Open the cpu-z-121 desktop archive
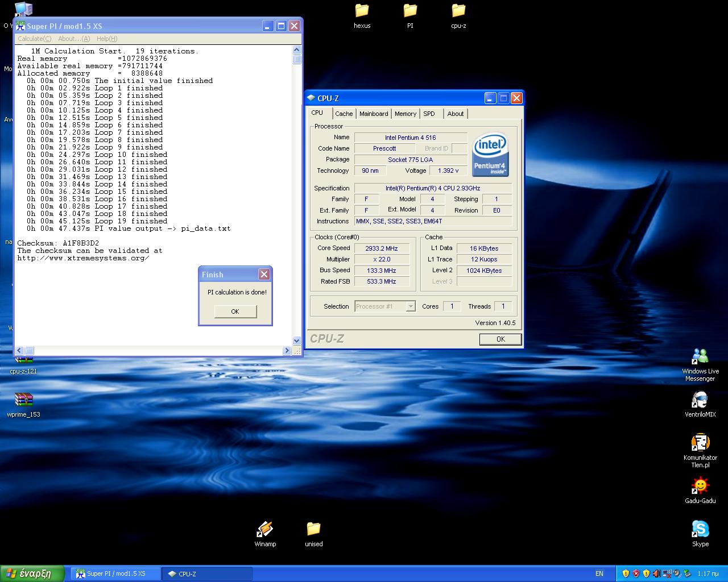 (x=23, y=364)
